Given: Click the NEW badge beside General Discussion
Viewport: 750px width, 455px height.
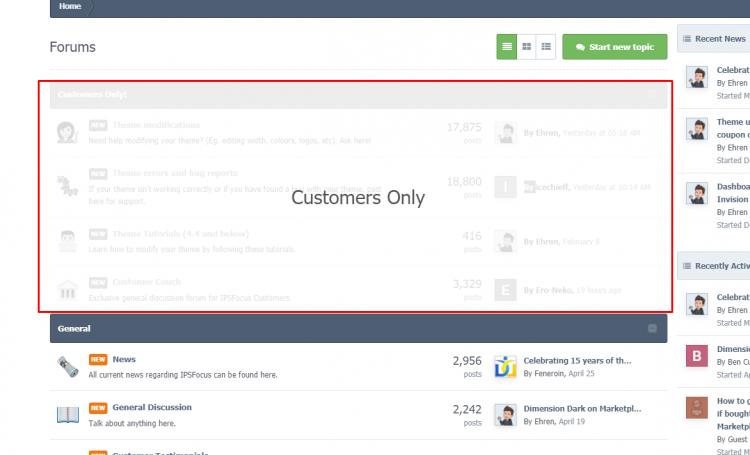Looking at the screenshot, I should tap(98, 407).
